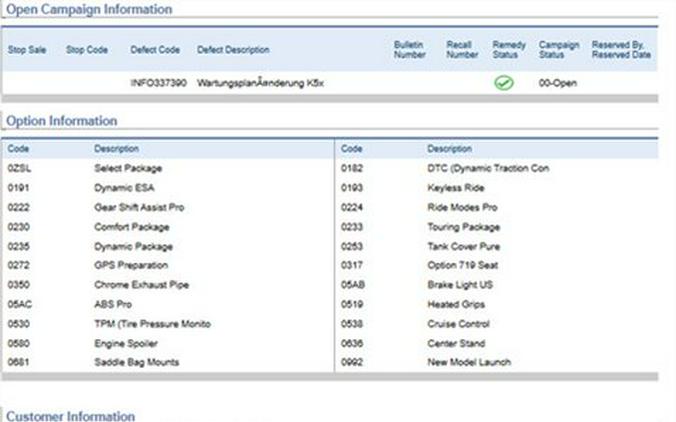
Task: Click the Heated Grips option
Action: coord(456,304)
